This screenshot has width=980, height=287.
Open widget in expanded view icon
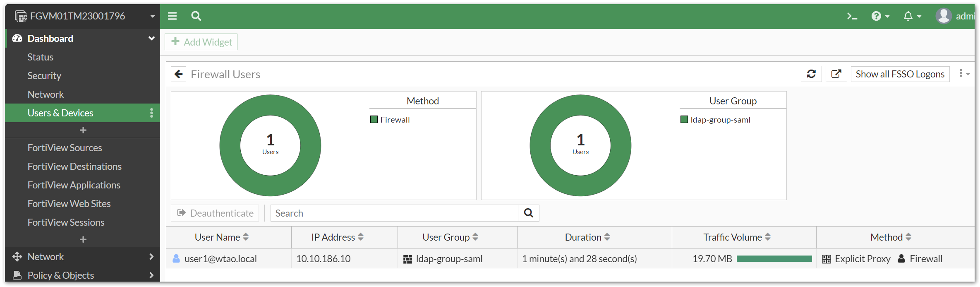pos(836,74)
